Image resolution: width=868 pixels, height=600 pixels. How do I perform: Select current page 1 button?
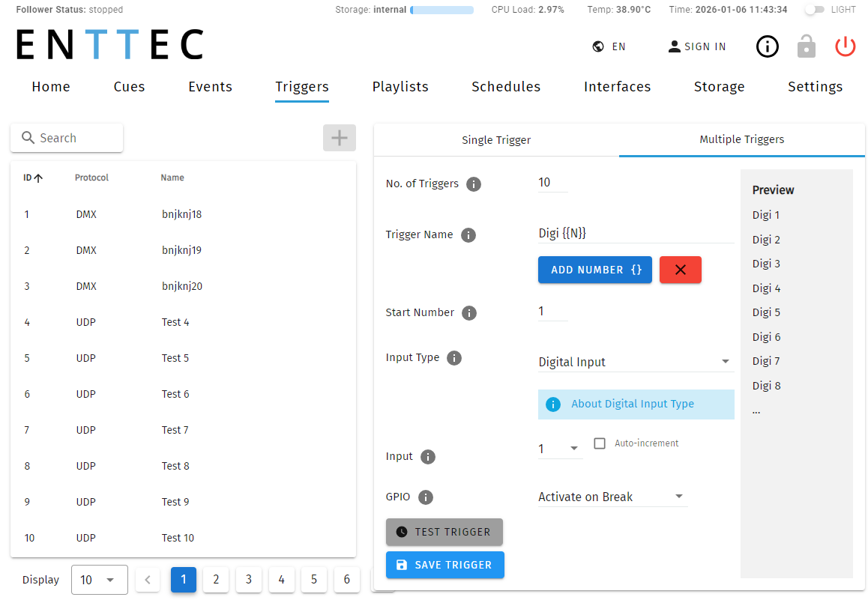tap(183, 580)
